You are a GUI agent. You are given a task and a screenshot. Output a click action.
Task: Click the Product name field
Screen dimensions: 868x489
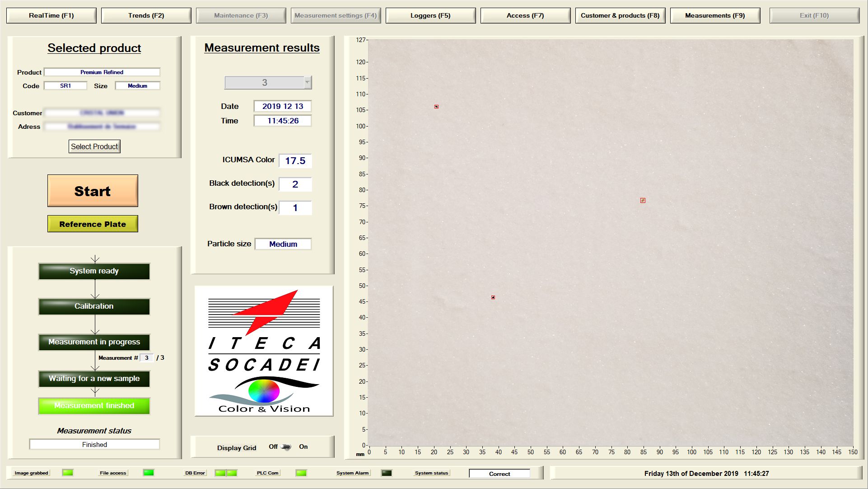[102, 72]
